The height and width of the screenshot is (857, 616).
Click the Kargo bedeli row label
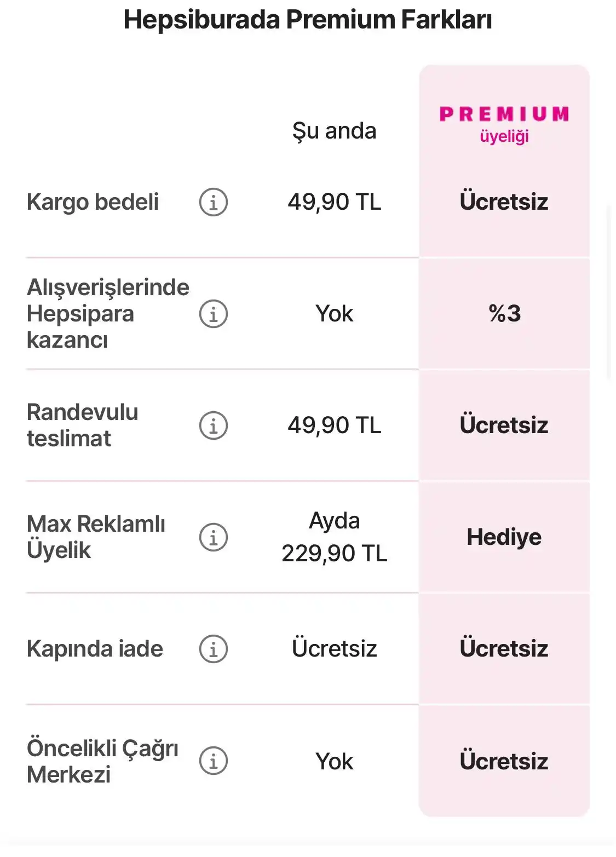[93, 202]
